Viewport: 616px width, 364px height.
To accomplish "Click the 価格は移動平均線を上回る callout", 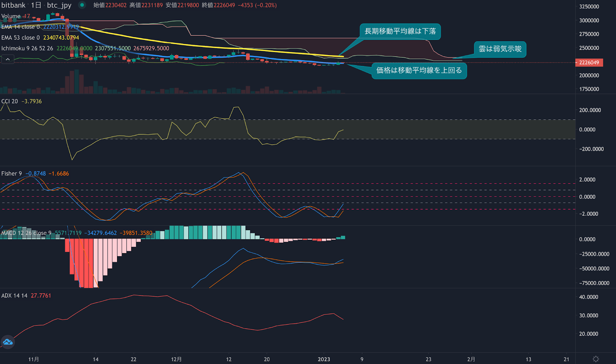I will pos(419,71).
